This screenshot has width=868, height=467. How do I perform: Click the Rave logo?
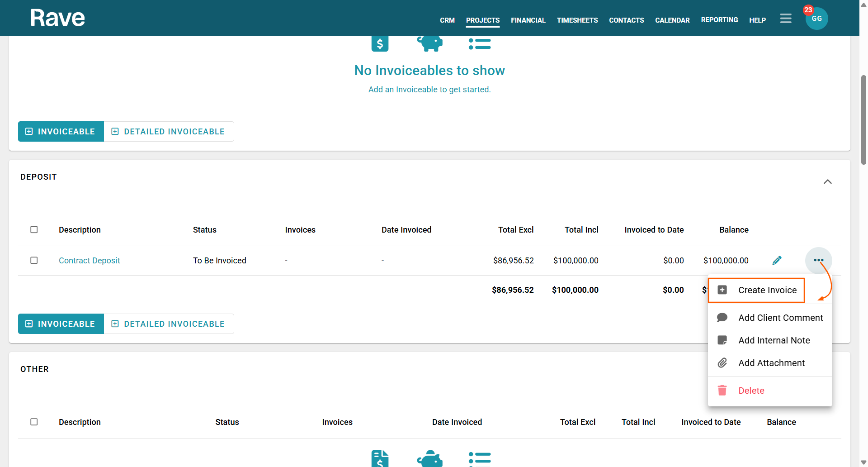click(57, 18)
